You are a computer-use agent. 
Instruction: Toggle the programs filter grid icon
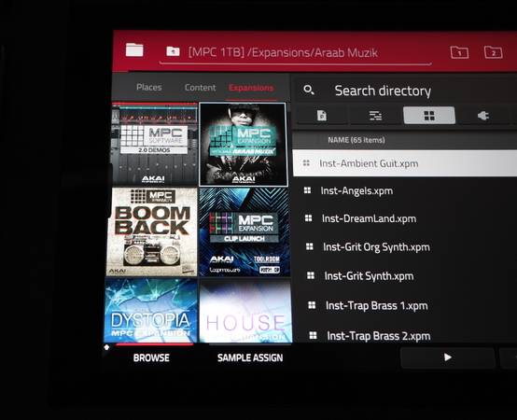[429, 116]
